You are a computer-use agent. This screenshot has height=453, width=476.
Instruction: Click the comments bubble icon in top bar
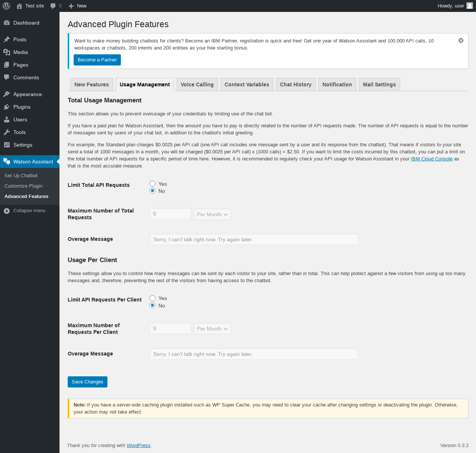(x=53, y=6)
